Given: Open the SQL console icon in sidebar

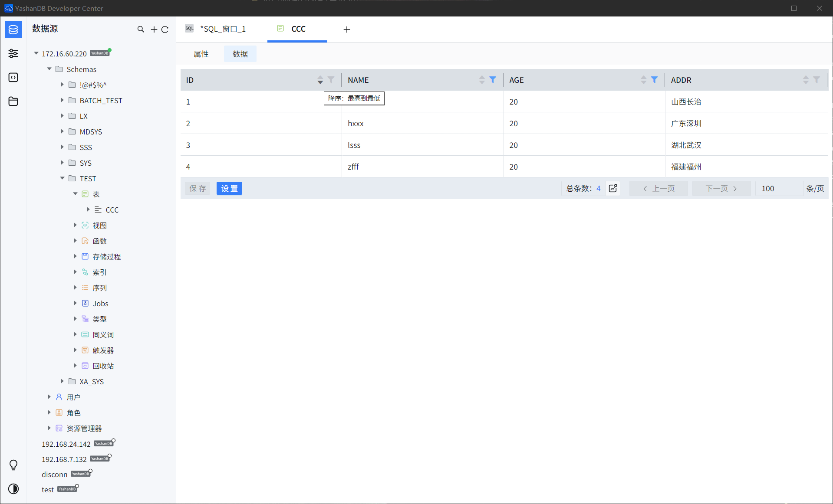Looking at the screenshot, I should (13, 77).
